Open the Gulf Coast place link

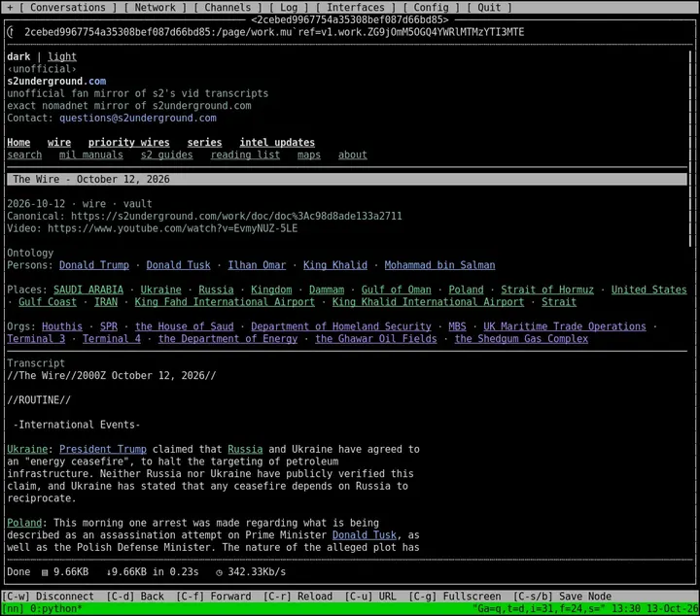coord(48,302)
